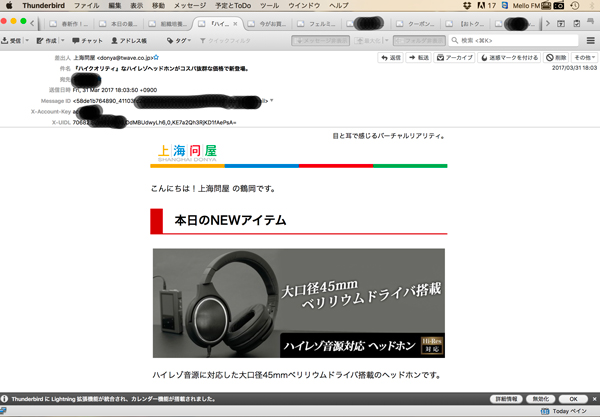The height and width of the screenshot is (417, 600).
Task: Click the star icon beside sender address
Action: tap(156, 59)
